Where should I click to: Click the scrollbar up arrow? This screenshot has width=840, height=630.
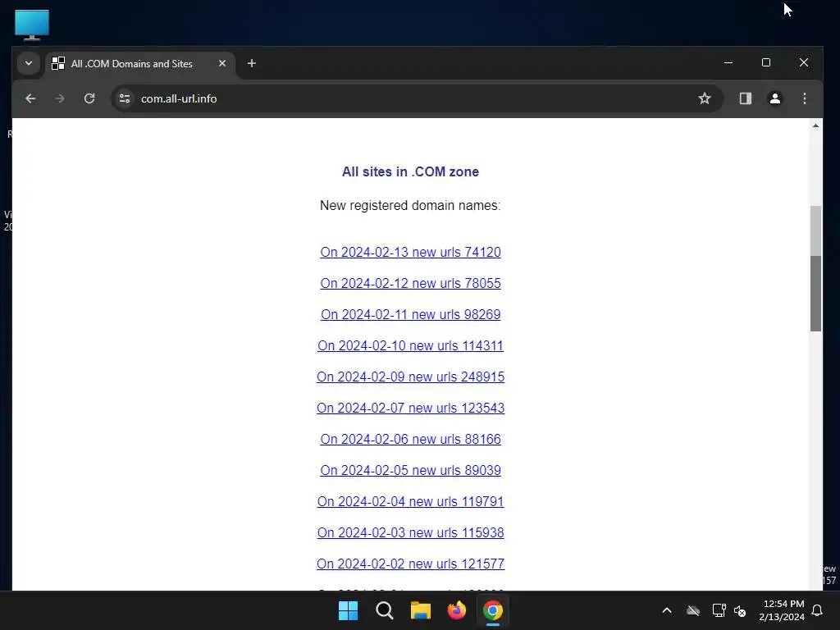click(815, 126)
